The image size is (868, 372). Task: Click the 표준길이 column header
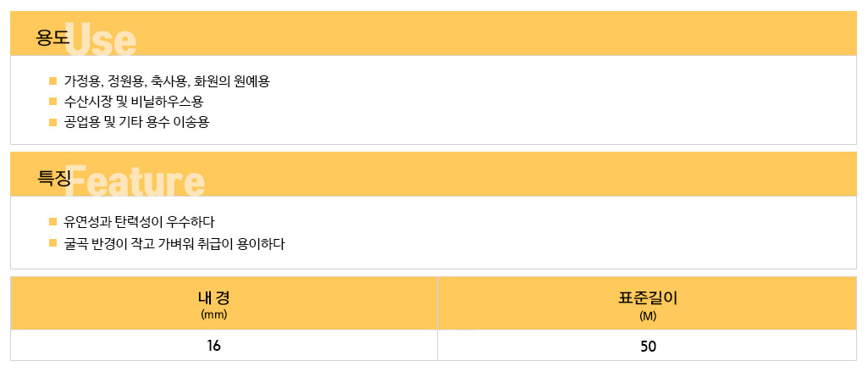click(647, 303)
